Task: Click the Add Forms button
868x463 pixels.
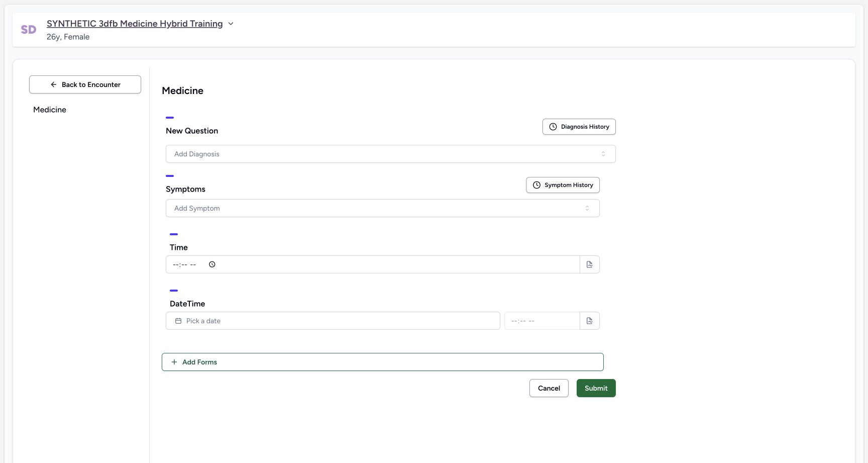Action: [382, 362]
